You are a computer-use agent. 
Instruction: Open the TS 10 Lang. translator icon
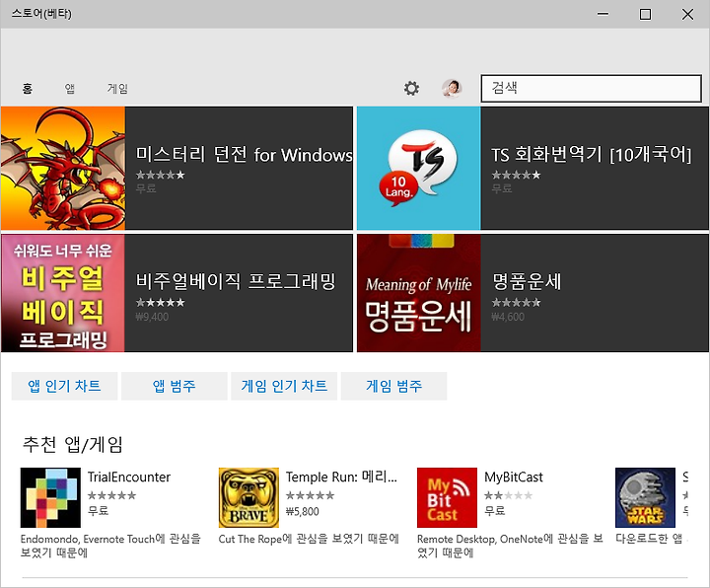[419, 169]
